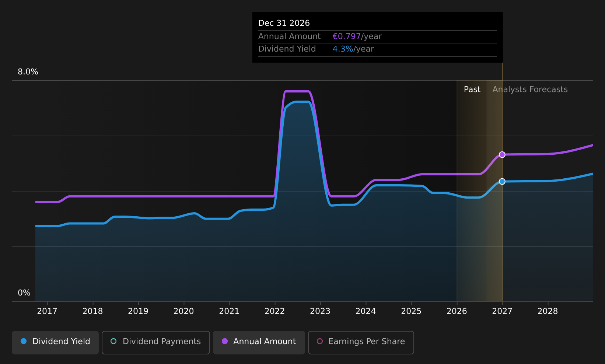Click the Analysts Forecasts label
This screenshot has height=364, width=605.
click(x=530, y=90)
